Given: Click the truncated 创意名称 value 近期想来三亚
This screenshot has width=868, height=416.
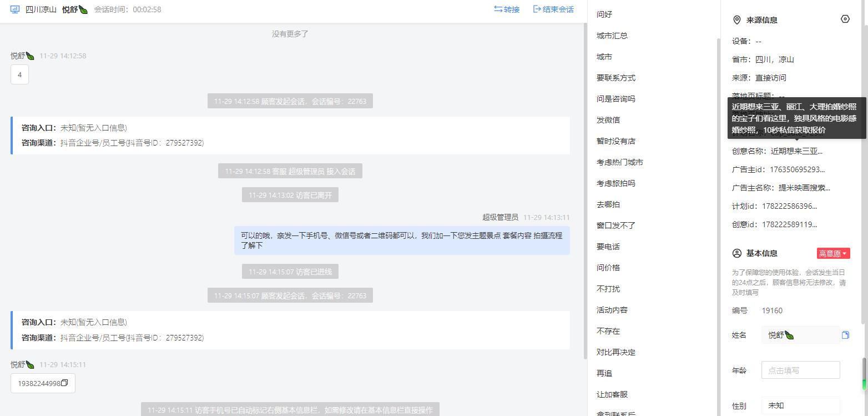Looking at the screenshot, I should pyautogui.click(x=796, y=151).
